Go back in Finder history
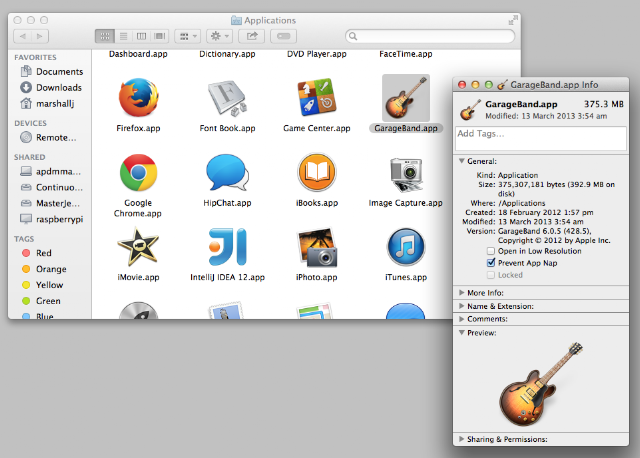 22,36
